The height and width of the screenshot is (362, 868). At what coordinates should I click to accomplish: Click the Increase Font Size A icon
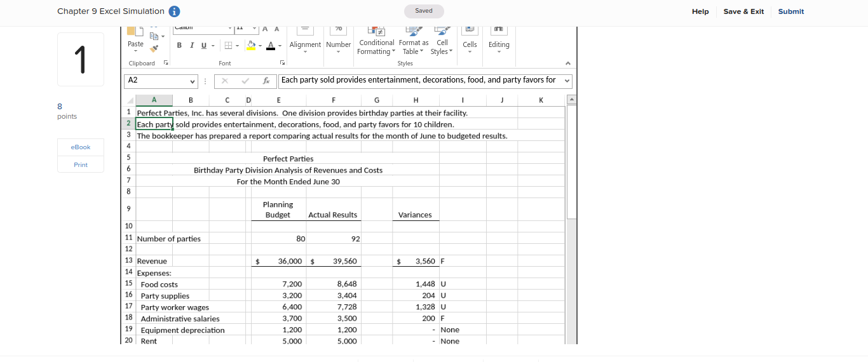[x=266, y=29]
